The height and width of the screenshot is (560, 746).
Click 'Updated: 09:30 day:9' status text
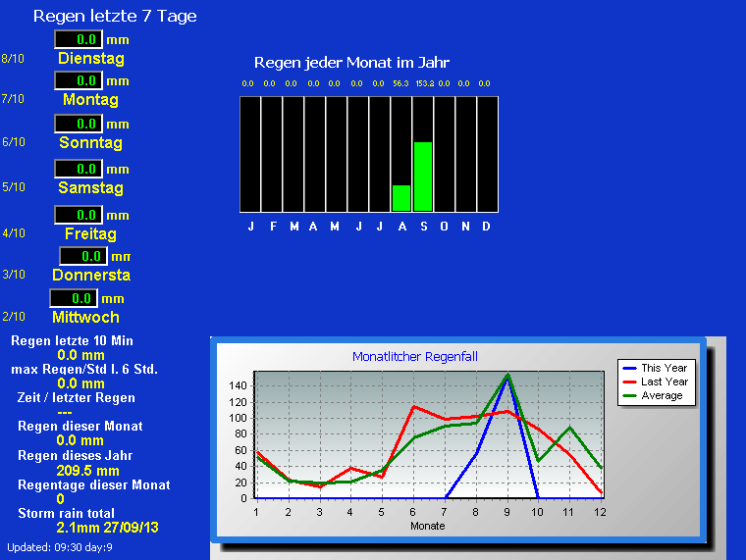point(60,547)
